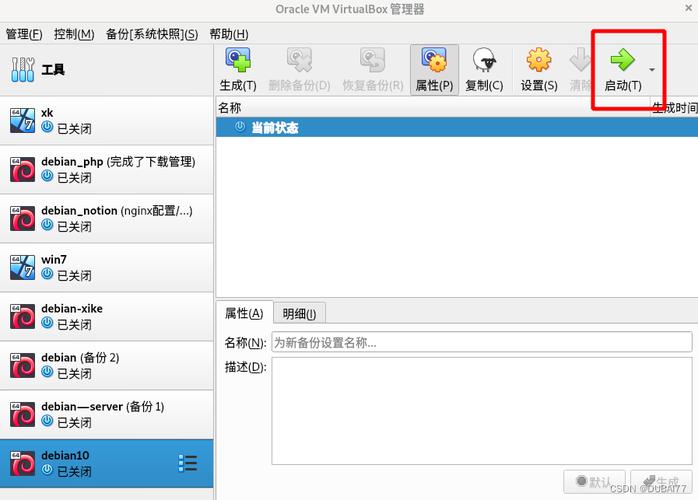This screenshot has width=698, height=500.
Task: Select the 当前状态 current state row
Action: [x=457, y=127]
